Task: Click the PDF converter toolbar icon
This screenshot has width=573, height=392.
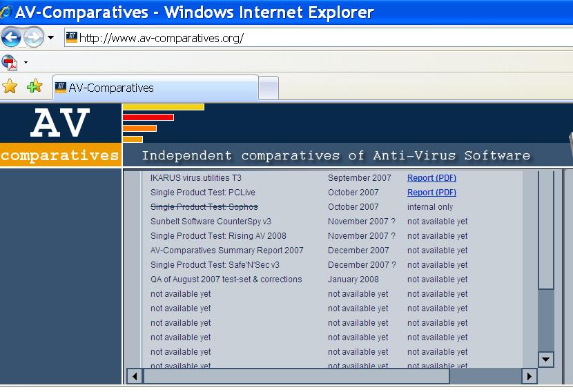Action: tap(10, 63)
